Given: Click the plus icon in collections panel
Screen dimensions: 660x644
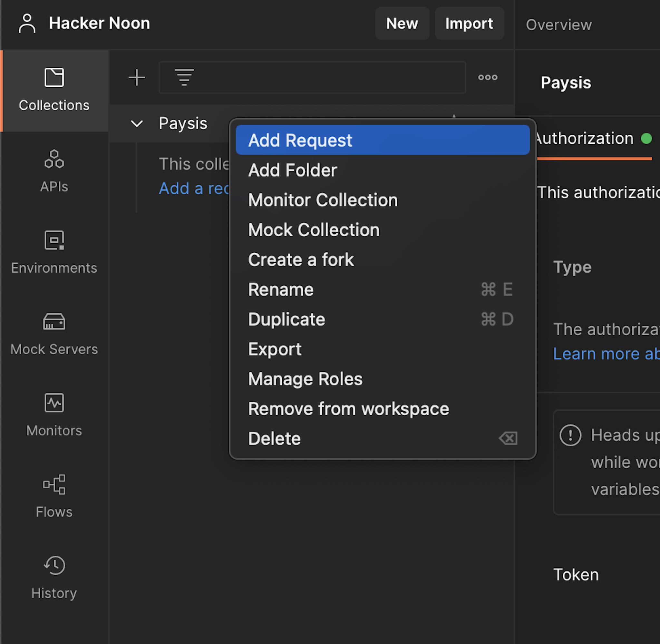Looking at the screenshot, I should tap(136, 77).
